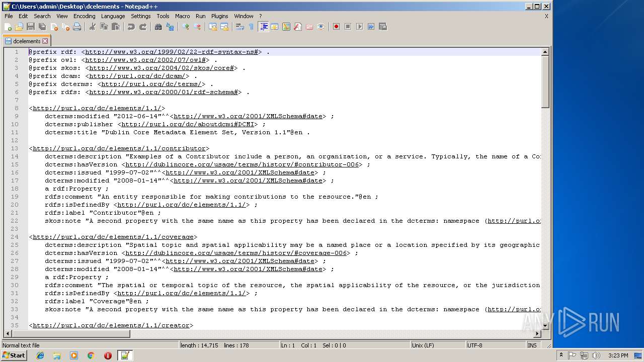The image size is (644, 362).
Task: Click the Close All toolbar icon
Action: 65,27
